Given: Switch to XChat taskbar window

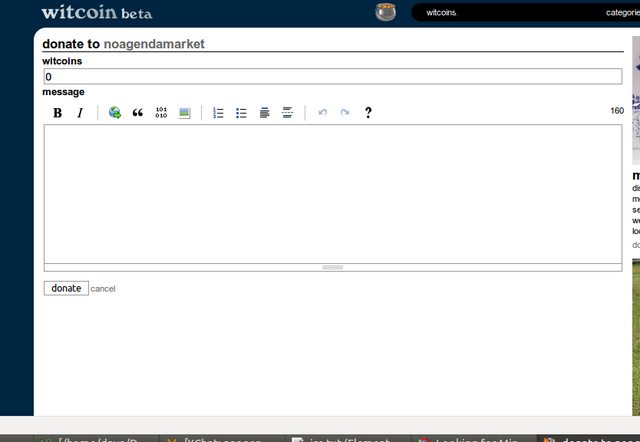Looking at the screenshot, I should (x=222, y=439).
